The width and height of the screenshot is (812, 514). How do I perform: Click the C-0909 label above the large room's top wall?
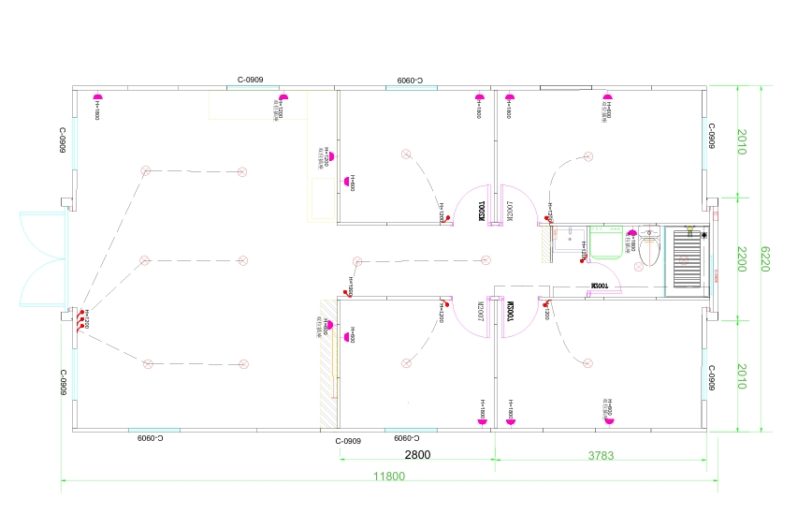pyautogui.click(x=250, y=80)
